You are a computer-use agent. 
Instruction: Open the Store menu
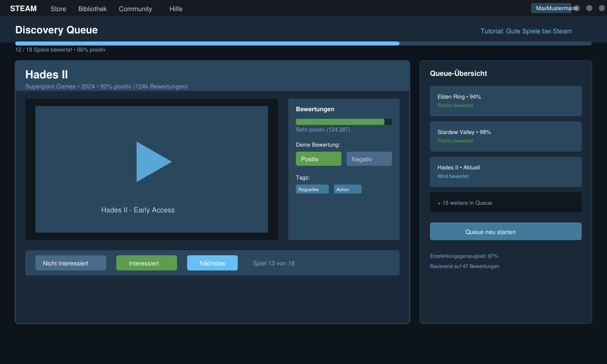[58, 9]
